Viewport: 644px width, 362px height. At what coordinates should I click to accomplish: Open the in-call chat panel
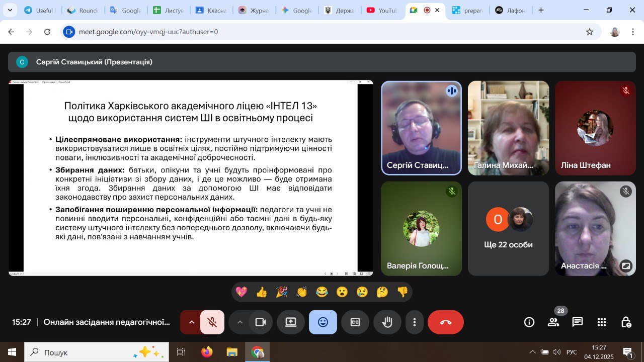click(x=577, y=322)
